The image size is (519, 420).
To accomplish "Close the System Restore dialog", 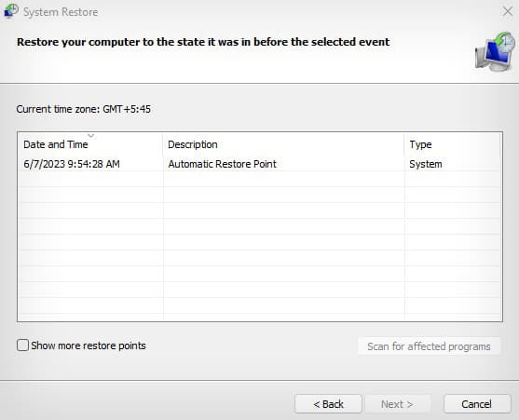I will pyautogui.click(x=508, y=11).
